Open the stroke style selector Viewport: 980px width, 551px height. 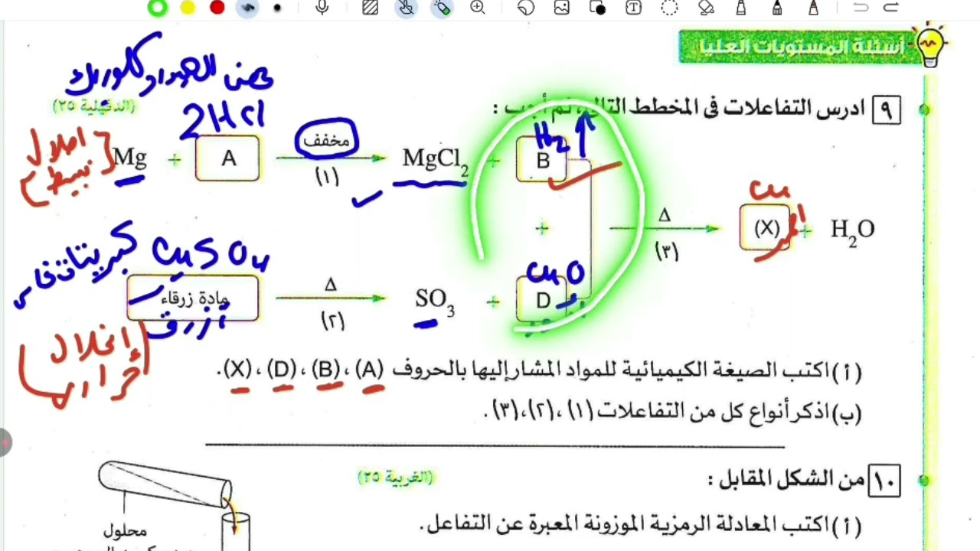click(x=247, y=8)
